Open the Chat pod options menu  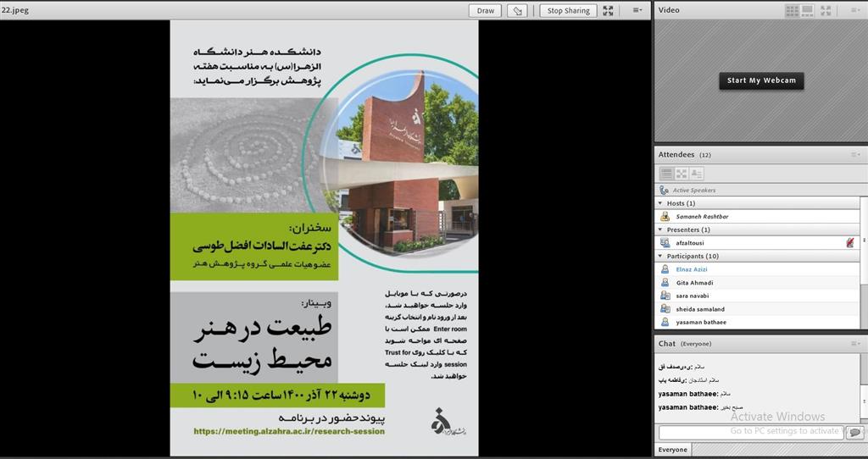click(856, 344)
